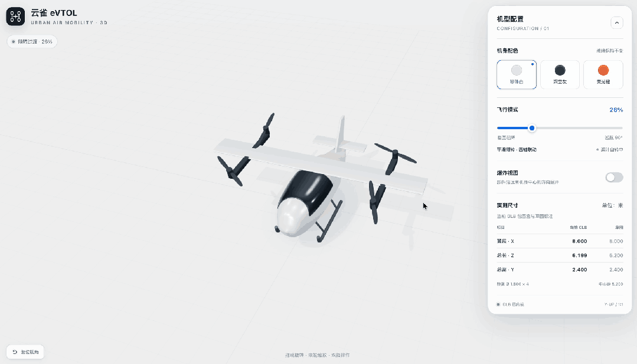Click the 巡航 90° slider end label

(613, 137)
